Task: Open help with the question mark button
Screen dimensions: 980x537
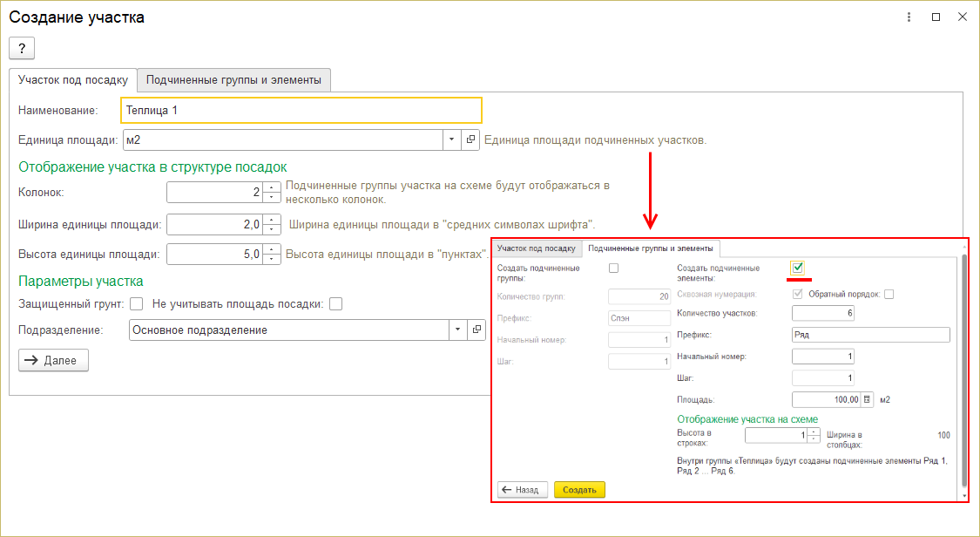Action: [x=22, y=48]
